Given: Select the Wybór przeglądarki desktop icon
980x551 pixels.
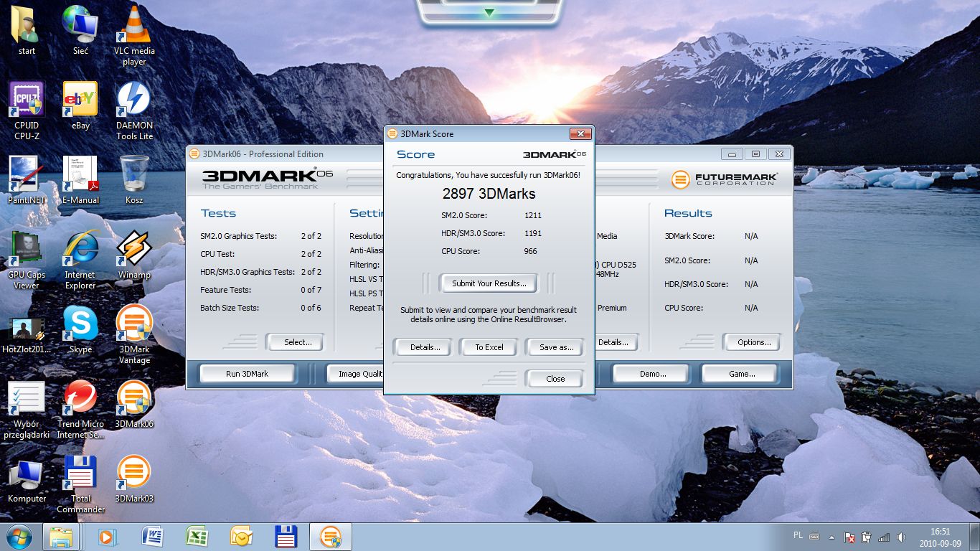Looking at the screenshot, I should pyautogui.click(x=27, y=409).
